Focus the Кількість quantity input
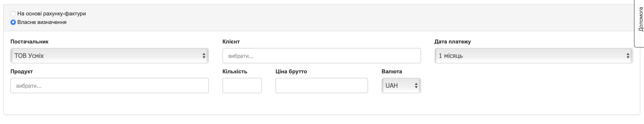Viewport: 644px width, 124px height. click(x=242, y=86)
